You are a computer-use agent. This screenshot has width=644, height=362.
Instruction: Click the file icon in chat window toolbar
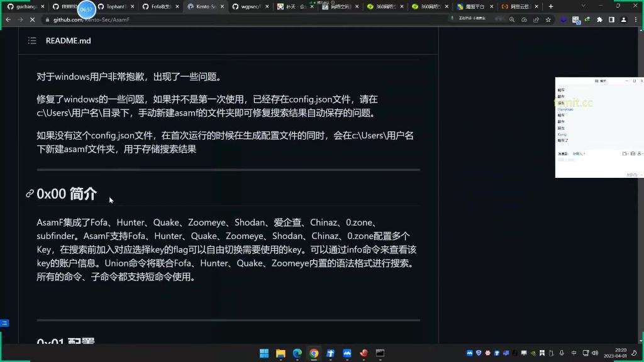tap(625, 153)
